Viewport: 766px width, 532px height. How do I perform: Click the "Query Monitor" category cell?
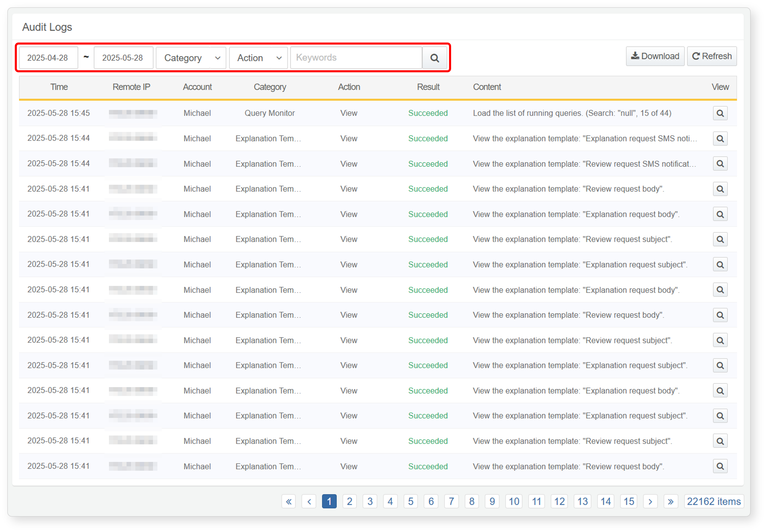coord(270,113)
